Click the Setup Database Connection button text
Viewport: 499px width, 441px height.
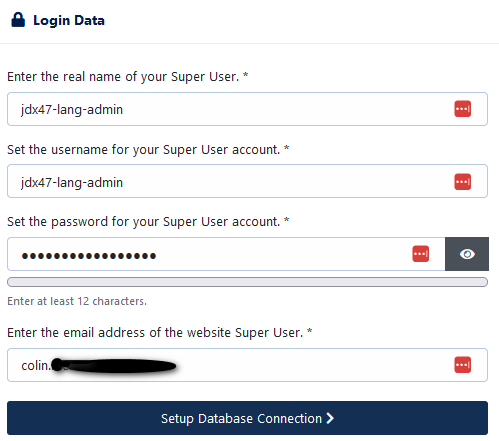(x=241, y=418)
